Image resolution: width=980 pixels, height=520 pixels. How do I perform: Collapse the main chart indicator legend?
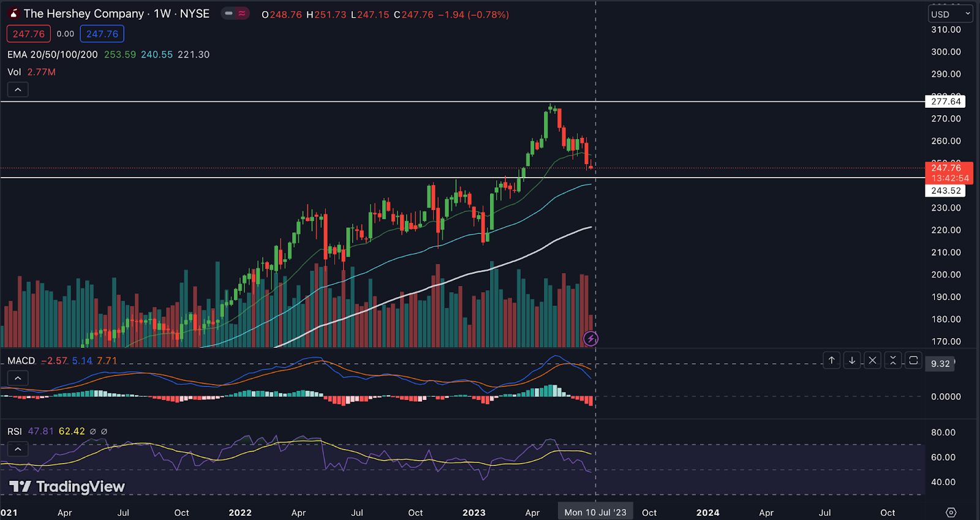tap(18, 90)
